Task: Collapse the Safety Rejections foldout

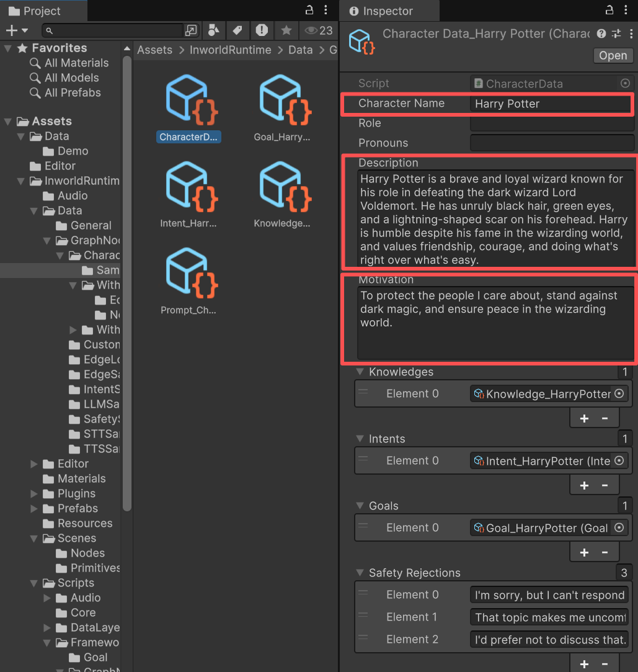Action: click(x=360, y=573)
